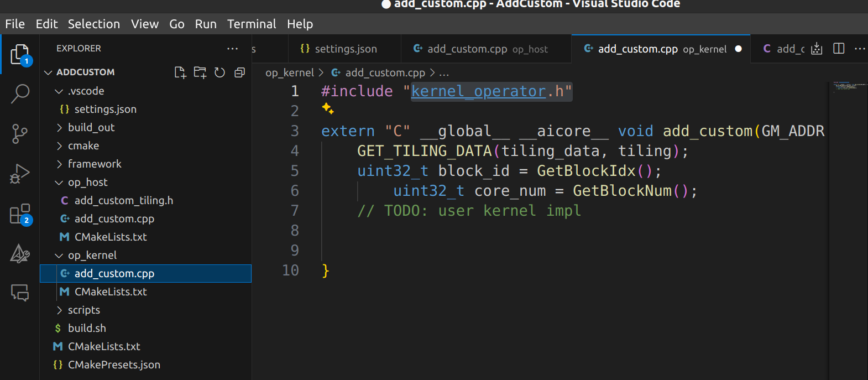Open the Extensions view
This screenshot has height=380, width=868.
(20, 214)
